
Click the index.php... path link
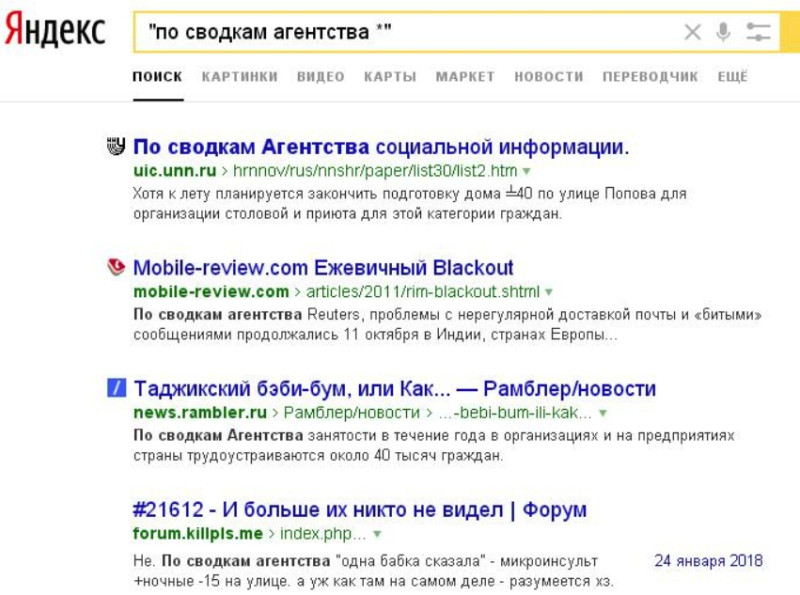(323, 533)
